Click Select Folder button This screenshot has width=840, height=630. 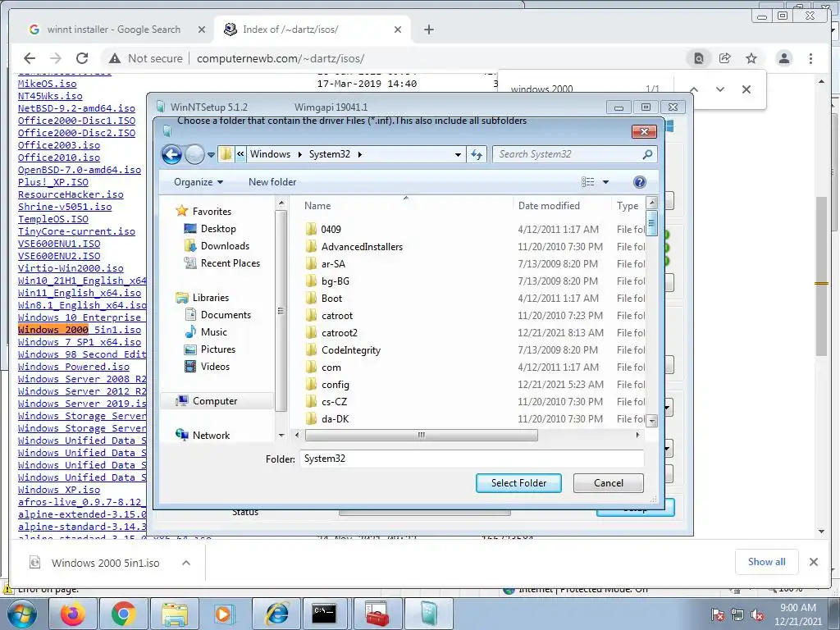coord(518,483)
